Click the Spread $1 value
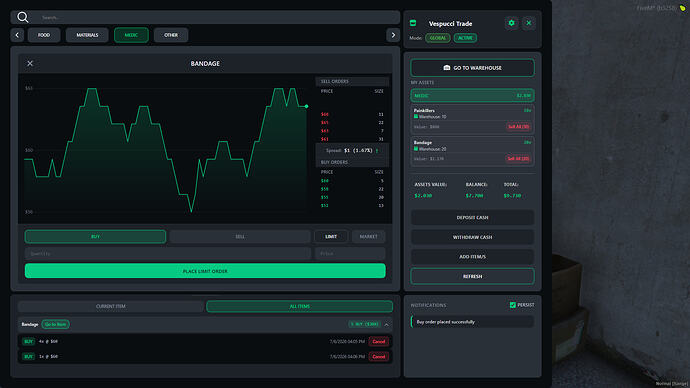Image resolution: width=690 pixels, height=388 pixels. click(x=358, y=150)
